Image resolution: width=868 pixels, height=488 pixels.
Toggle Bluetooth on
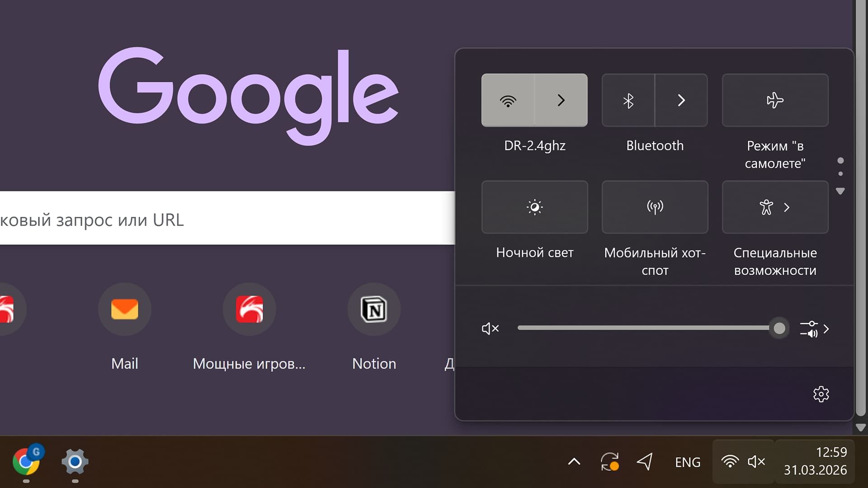pyautogui.click(x=628, y=100)
